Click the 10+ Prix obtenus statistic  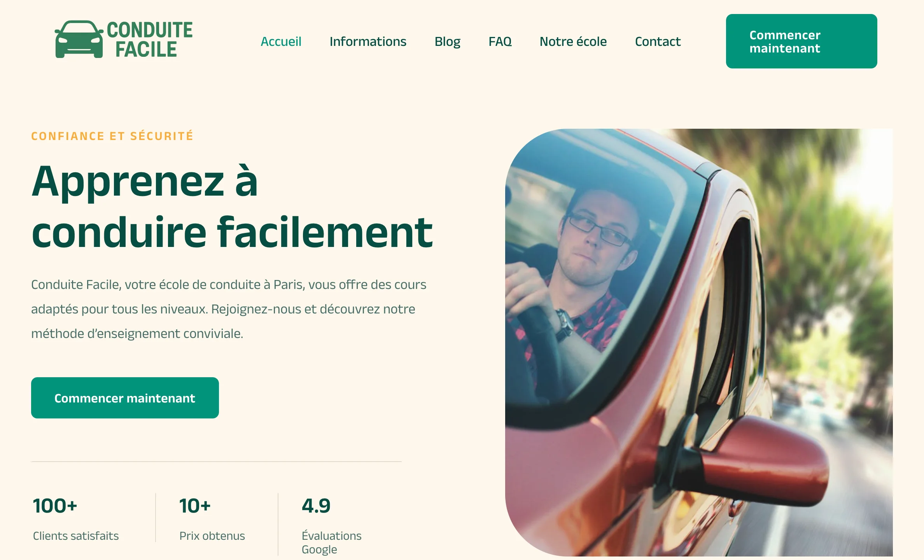(195, 506)
